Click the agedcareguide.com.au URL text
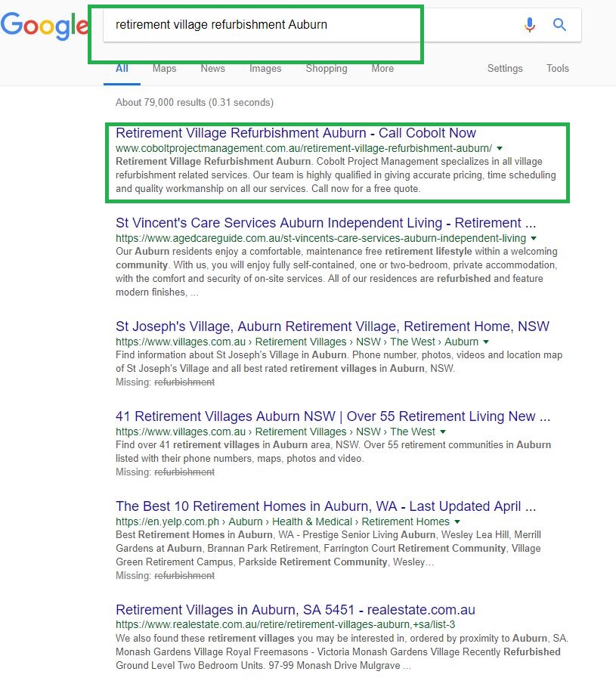The width and height of the screenshot is (616, 687). 320,238
